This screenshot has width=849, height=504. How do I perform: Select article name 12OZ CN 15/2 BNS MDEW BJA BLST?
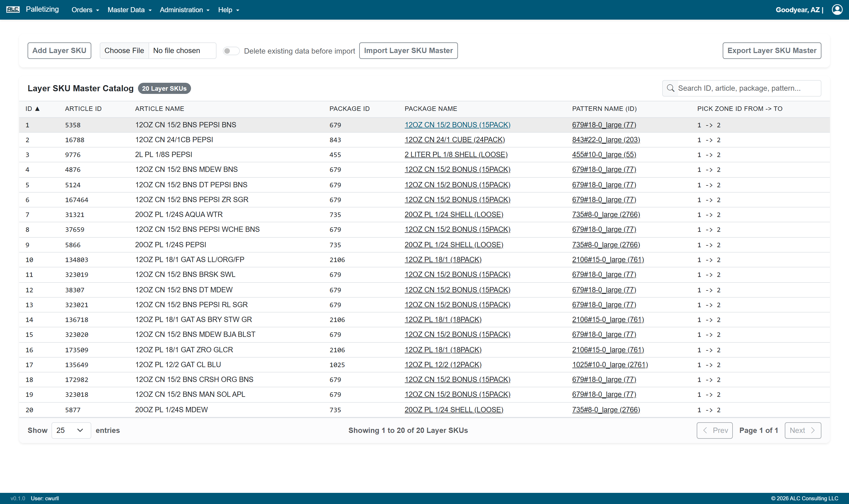(195, 334)
